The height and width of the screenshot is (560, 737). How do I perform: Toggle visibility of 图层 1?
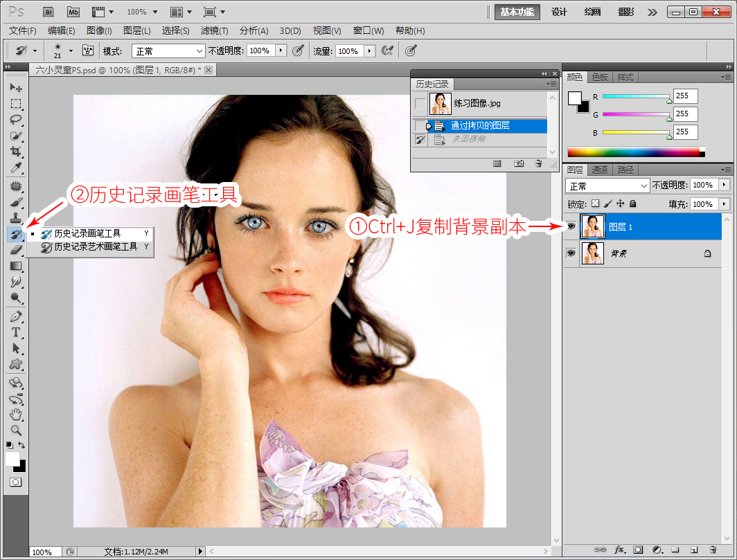(x=571, y=226)
